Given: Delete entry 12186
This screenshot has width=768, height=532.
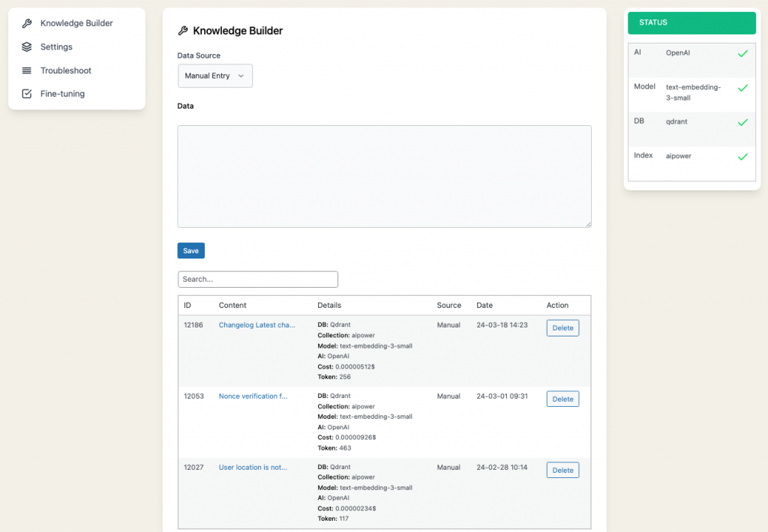Looking at the screenshot, I should click(x=562, y=328).
